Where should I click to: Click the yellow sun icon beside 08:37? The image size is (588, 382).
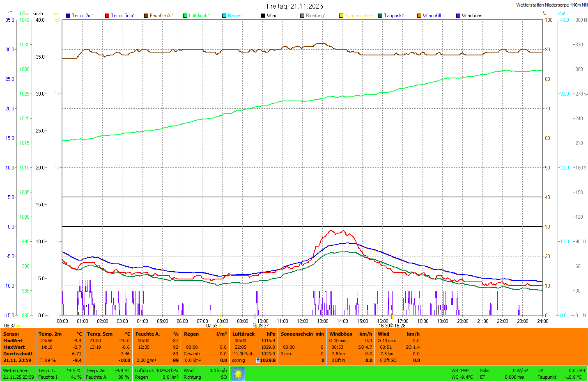pos(18,326)
